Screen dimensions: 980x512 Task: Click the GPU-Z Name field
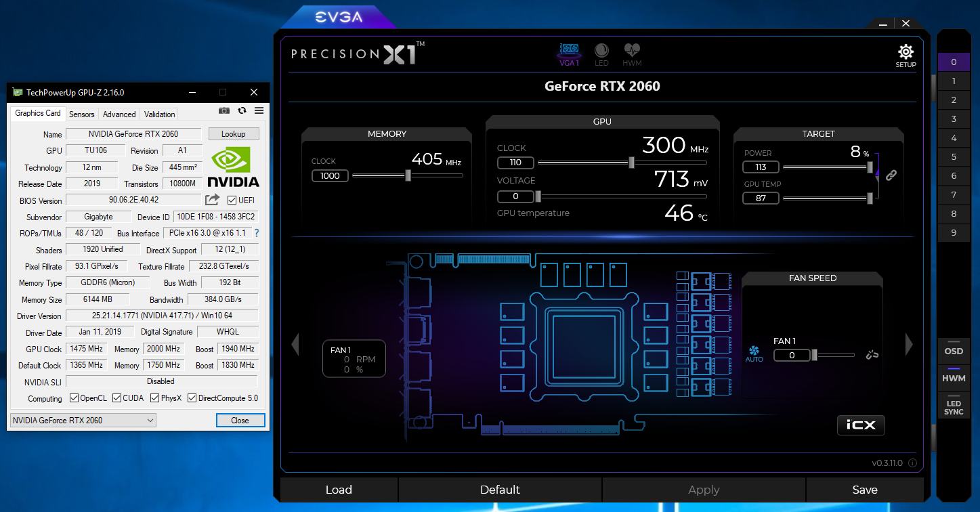pyautogui.click(x=133, y=134)
